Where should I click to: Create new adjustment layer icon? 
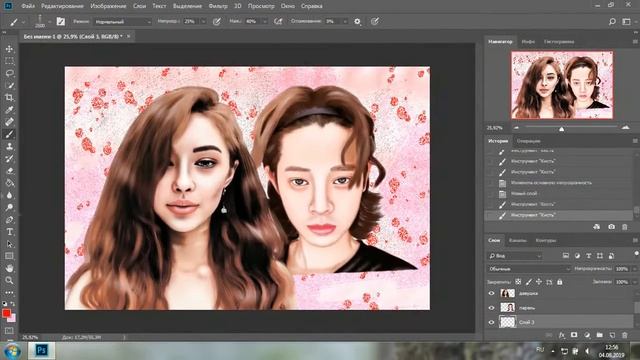click(587, 335)
